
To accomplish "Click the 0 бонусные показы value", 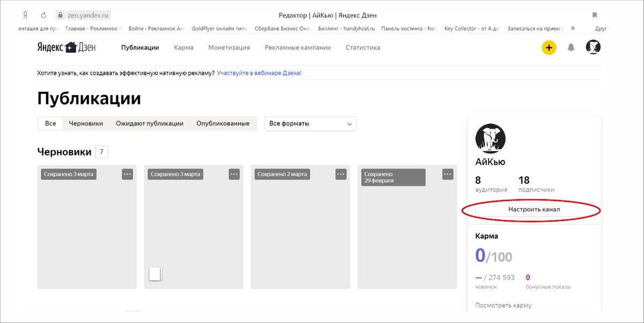I will (548, 282).
